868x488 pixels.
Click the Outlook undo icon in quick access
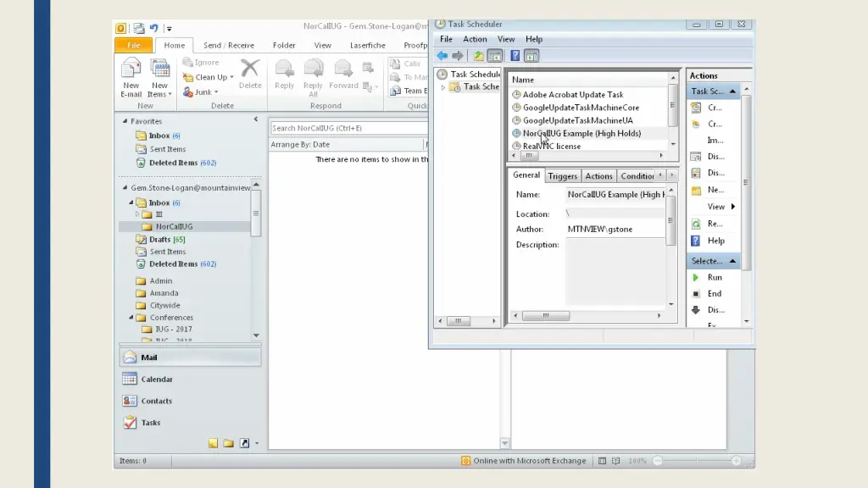pyautogui.click(x=154, y=28)
